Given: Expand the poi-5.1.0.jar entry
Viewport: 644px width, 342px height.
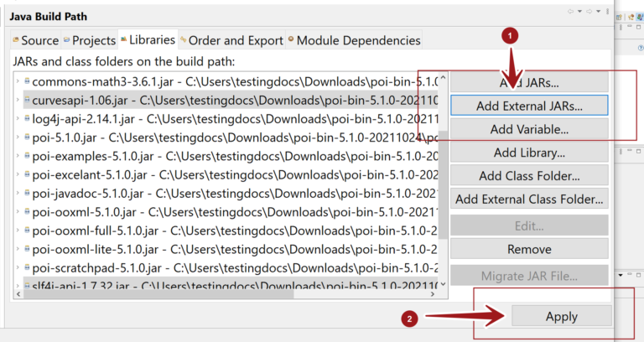Looking at the screenshot, I should pos(18,137).
